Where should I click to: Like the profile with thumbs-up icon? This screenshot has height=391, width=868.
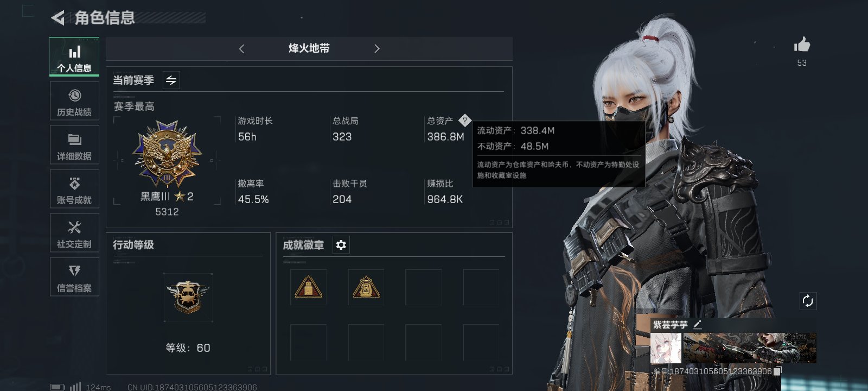802,45
